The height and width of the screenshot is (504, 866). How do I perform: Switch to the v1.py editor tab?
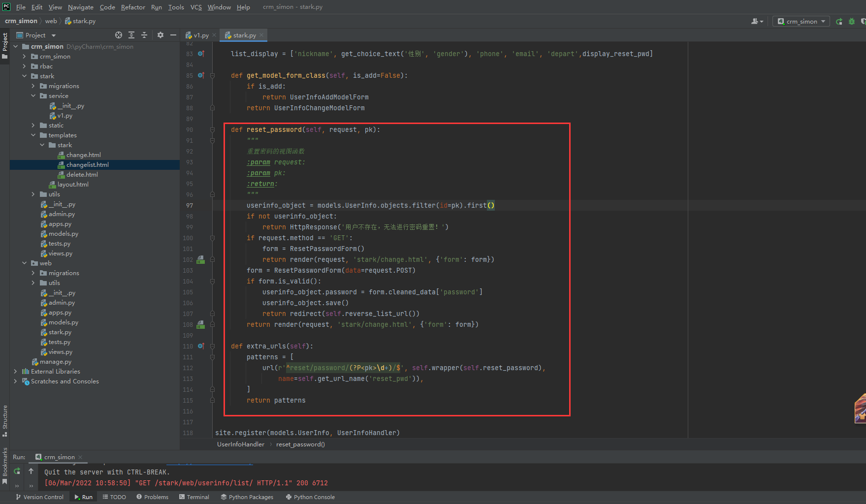coord(200,35)
